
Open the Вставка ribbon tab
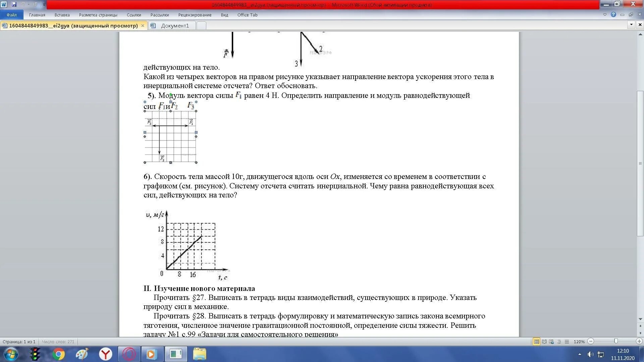point(62,15)
